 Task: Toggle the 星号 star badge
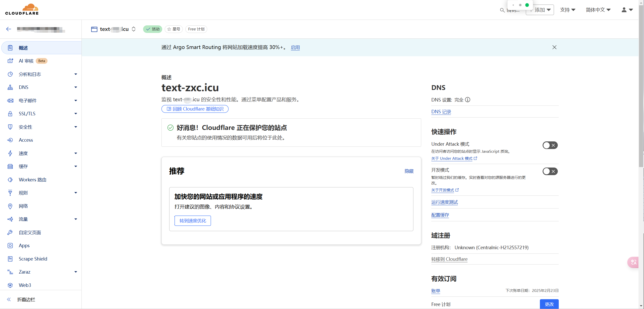(174, 29)
